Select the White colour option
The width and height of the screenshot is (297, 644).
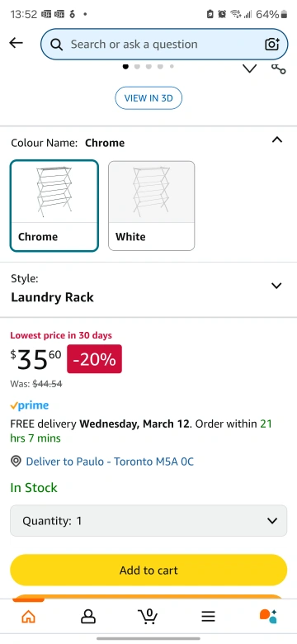[151, 206]
